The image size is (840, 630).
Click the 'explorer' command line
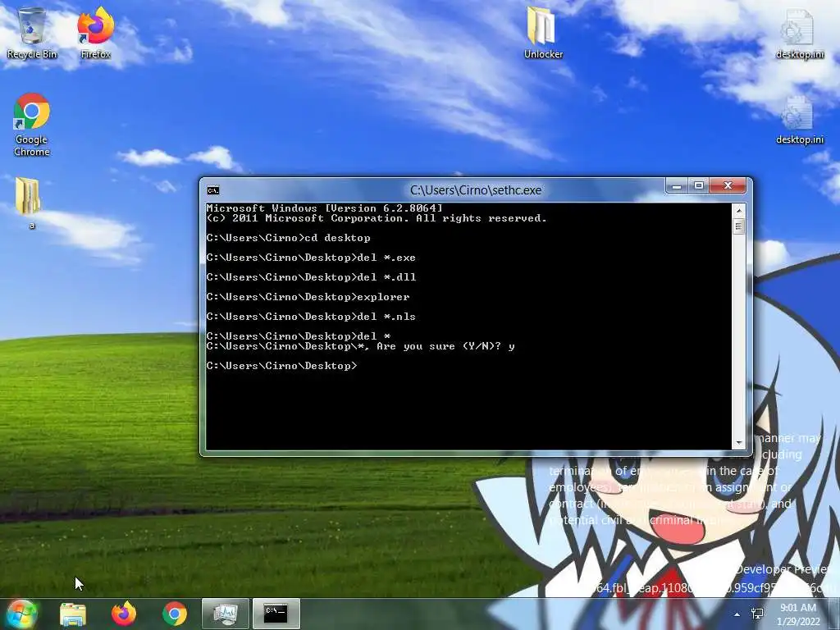point(308,297)
